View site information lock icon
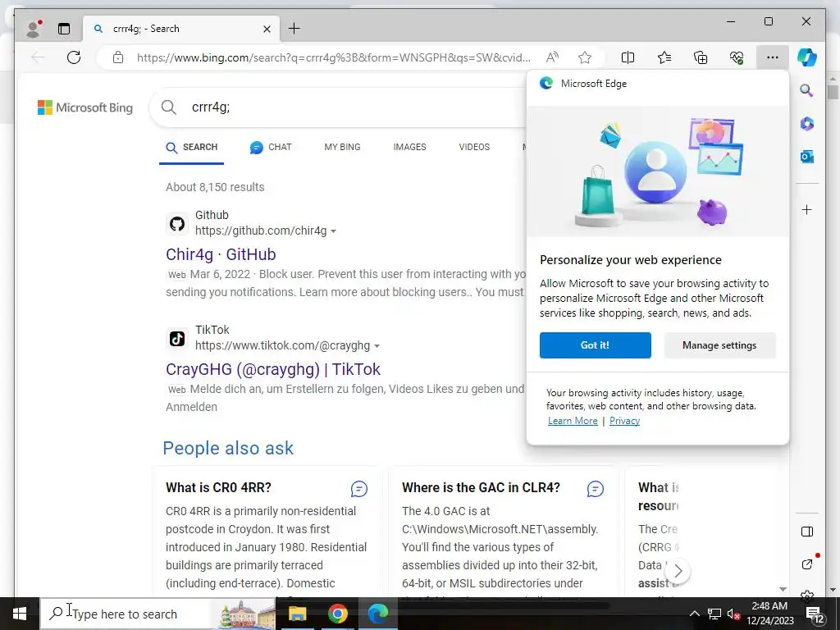This screenshot has width=840, height=630. click(x=118, y=57)
